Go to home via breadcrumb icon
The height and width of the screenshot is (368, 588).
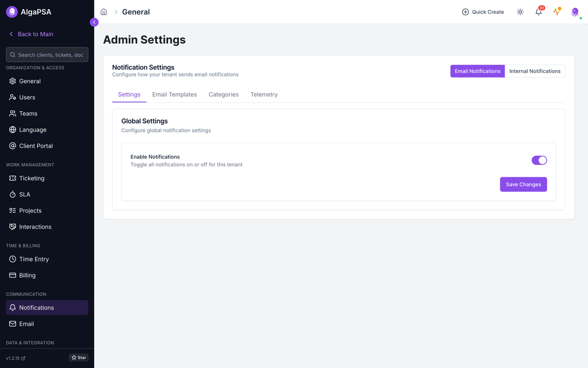[104, 12]
